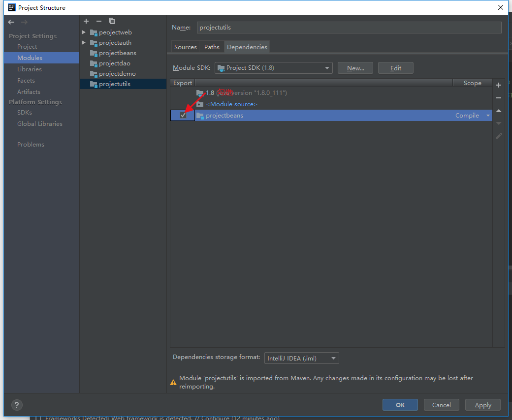Switch to the Sources tab
Image resolution: width=512 pixels, height=420 pixels.
tap(186, 47)
